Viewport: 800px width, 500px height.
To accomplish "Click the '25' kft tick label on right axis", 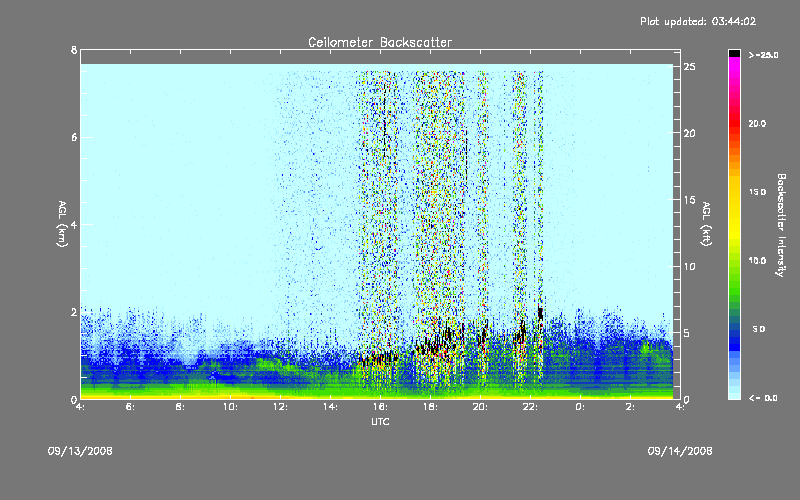I will tap(689, 67).
